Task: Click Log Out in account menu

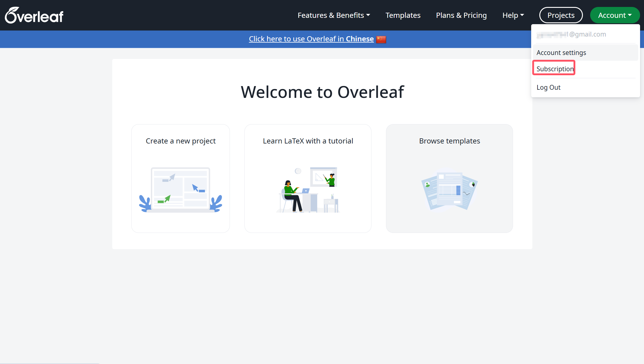Action: coord(548,88)
